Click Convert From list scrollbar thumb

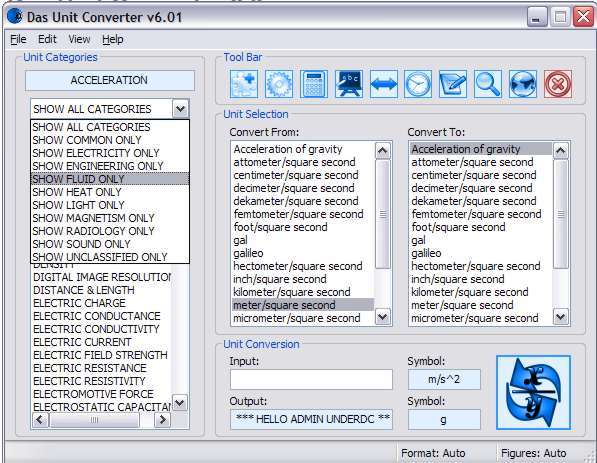click(383, 214)
